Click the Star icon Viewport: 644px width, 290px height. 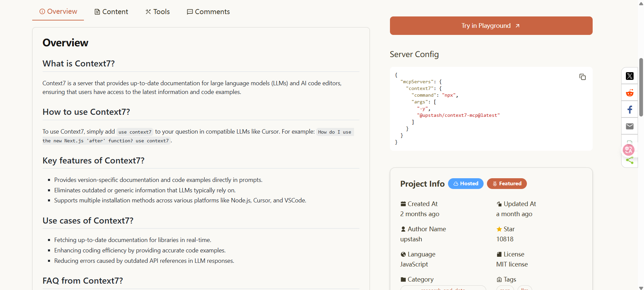click(499, 229)
